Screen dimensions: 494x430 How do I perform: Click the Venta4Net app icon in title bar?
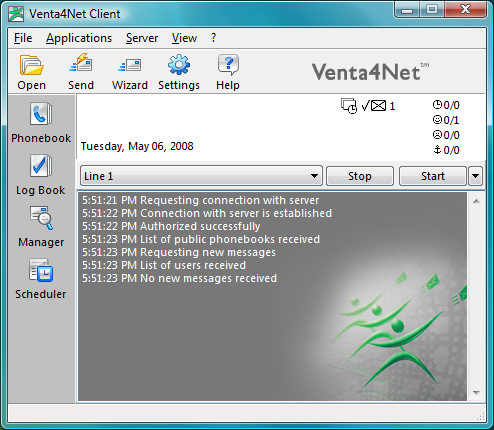[x=16, y=14]
